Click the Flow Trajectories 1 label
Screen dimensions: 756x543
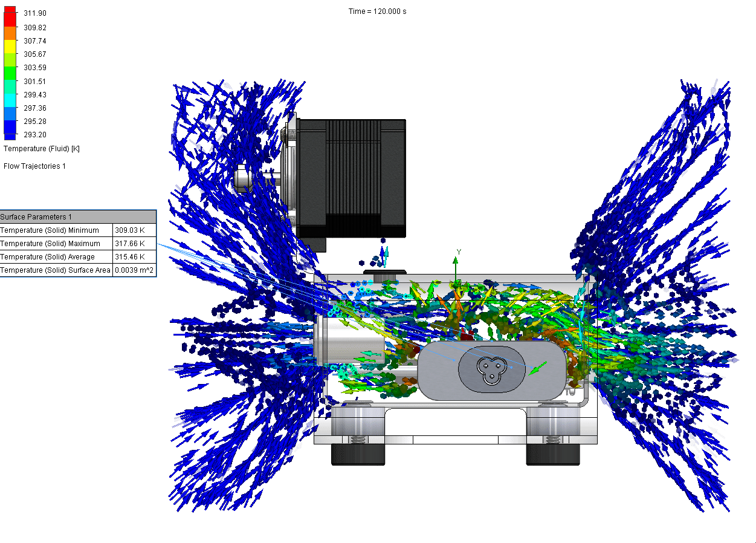click(35, 166)
